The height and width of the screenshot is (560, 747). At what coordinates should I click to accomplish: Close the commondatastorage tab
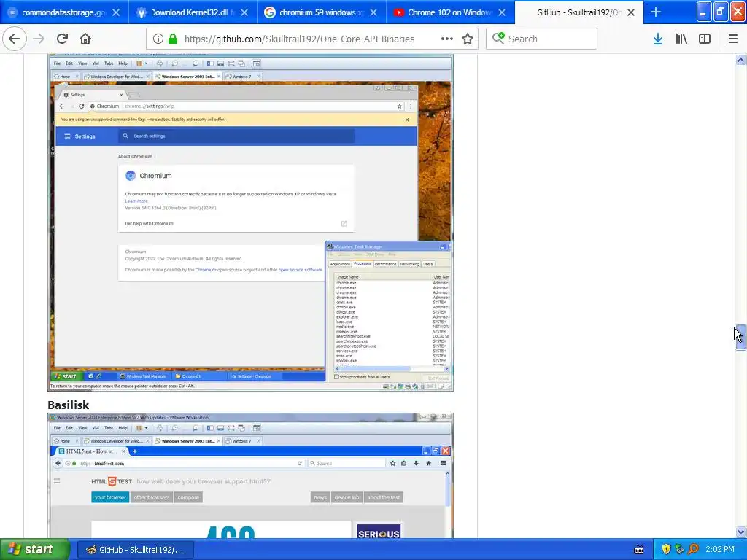(x=116, y=12)
